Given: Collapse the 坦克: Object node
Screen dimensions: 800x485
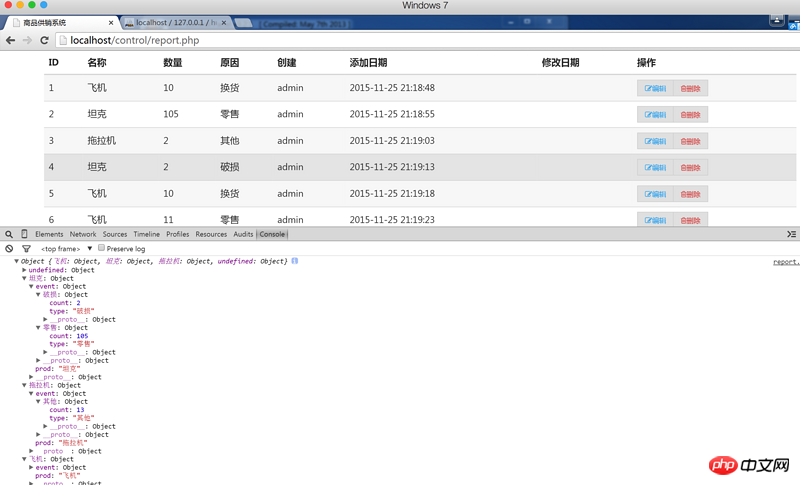Looking at the screenshot, I should (24, 278).
